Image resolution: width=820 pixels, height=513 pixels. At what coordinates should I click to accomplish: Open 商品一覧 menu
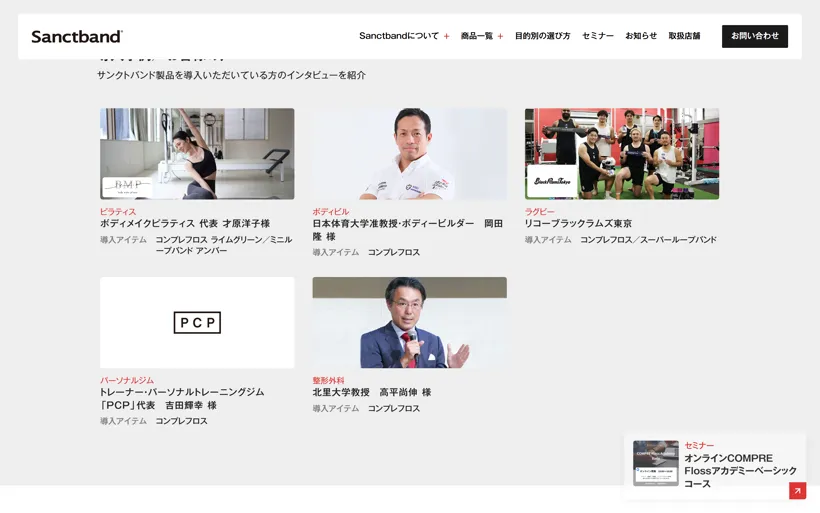coord(476,36)
